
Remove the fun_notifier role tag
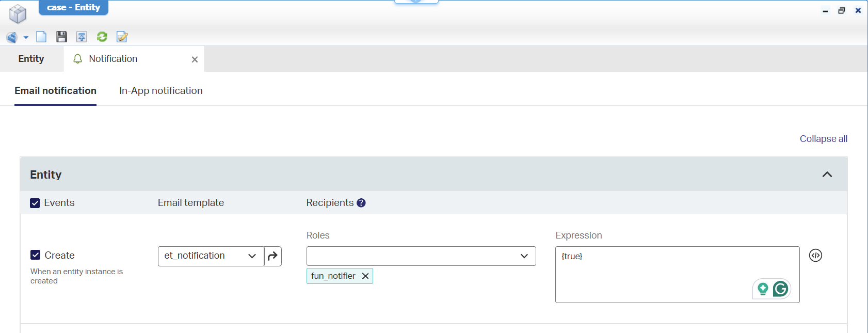point(365,276)
